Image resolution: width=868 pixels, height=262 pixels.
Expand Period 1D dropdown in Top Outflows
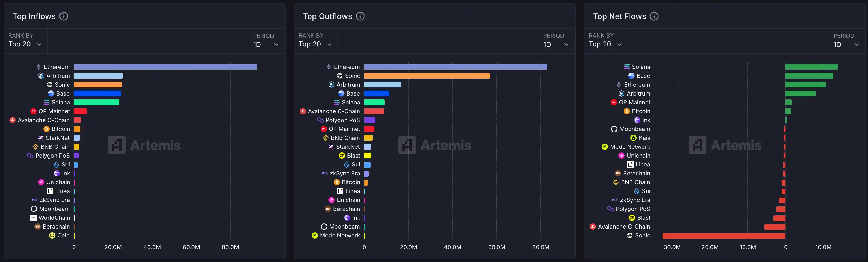point(556,41)
